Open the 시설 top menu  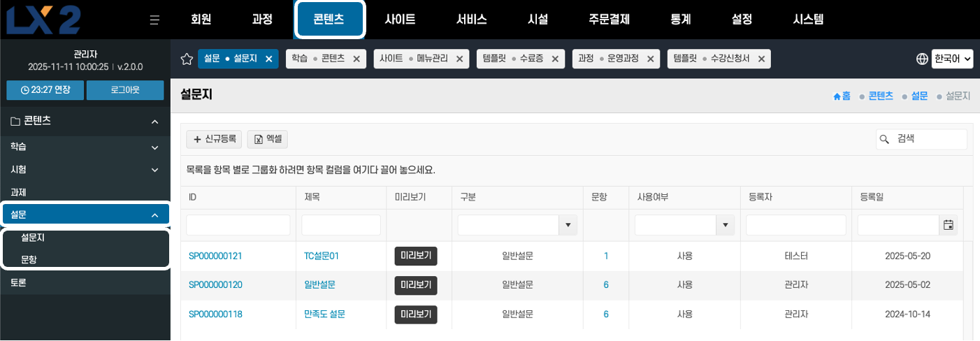coord(538,20)
